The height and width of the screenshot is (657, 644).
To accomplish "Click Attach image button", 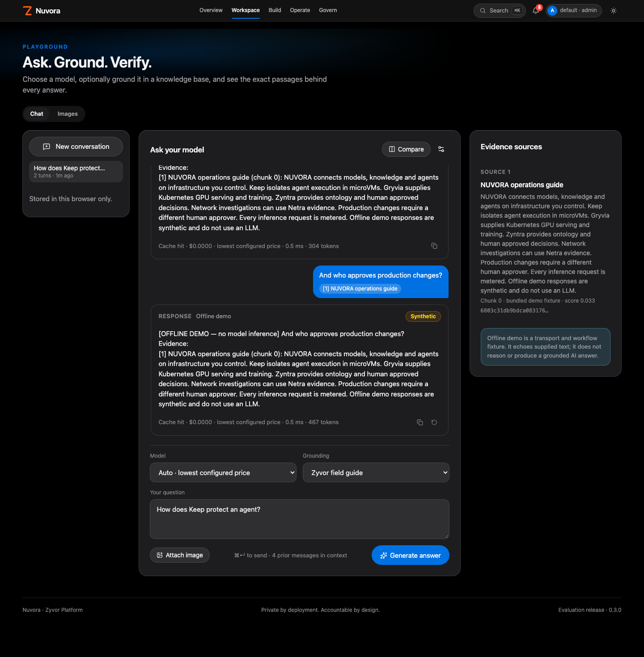I will tap(180, 555).
